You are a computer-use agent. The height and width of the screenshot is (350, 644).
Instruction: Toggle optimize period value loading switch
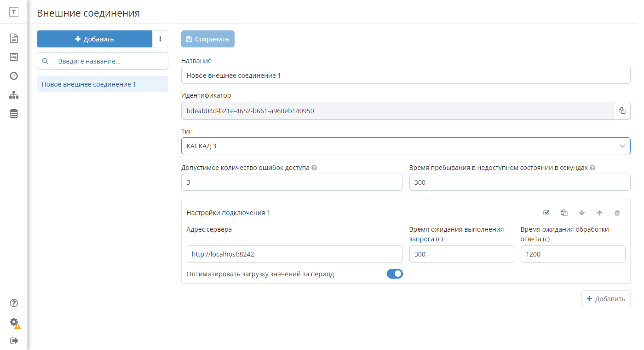click(395, 274)
